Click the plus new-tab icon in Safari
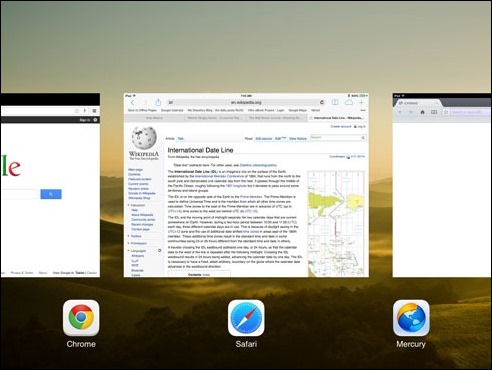This screenshot has width=492, height=370. click(x=361, y=102)
